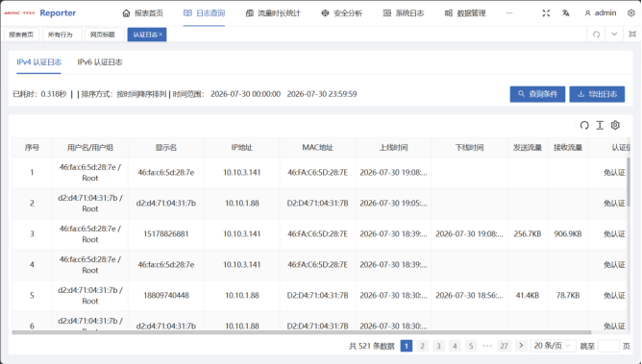Open the 20 条/页 page size dropdown
The height and width of the screenshot is (364, 642).
[x=553, y=346]
